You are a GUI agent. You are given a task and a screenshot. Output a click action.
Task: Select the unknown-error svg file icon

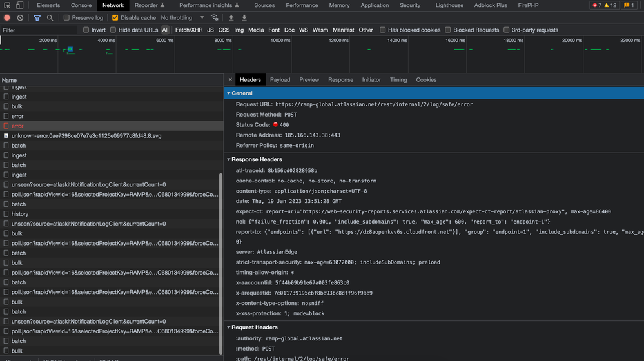(x=6, y=135)
